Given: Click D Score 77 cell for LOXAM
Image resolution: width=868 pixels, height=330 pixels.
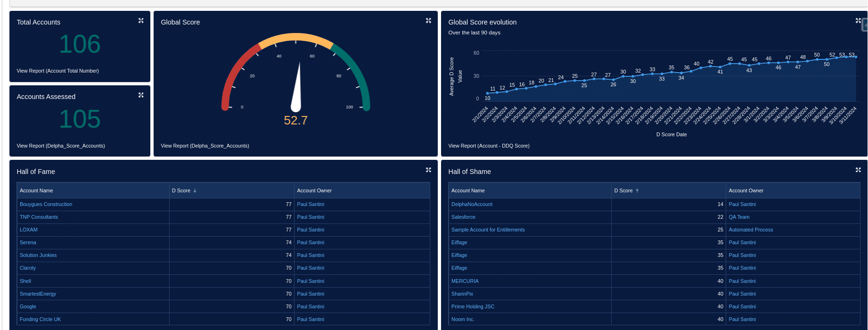Looking at the screenshot, I should (231, 230).
